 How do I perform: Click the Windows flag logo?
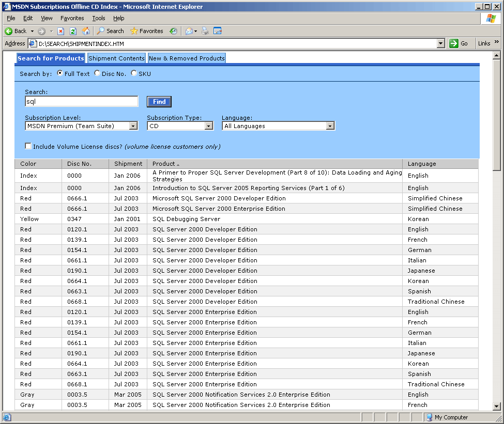click(x=491, y=19)
